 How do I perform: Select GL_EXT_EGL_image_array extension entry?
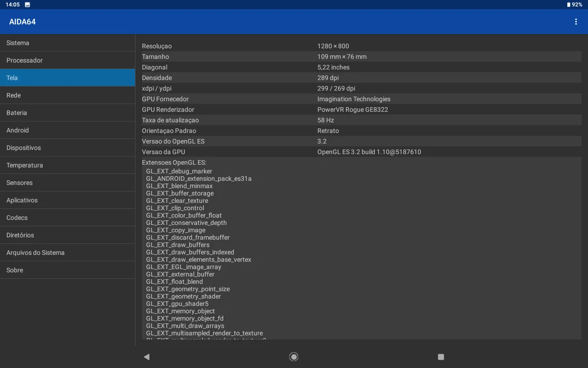[184, 267]
